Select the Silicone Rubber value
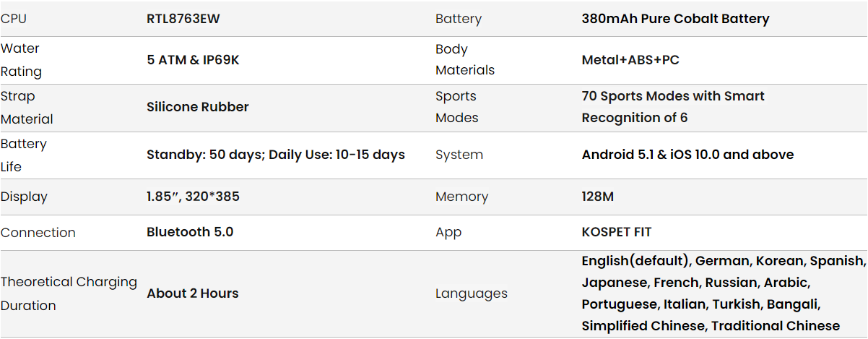This screenshot has height=339, width=868. point(198,107)
